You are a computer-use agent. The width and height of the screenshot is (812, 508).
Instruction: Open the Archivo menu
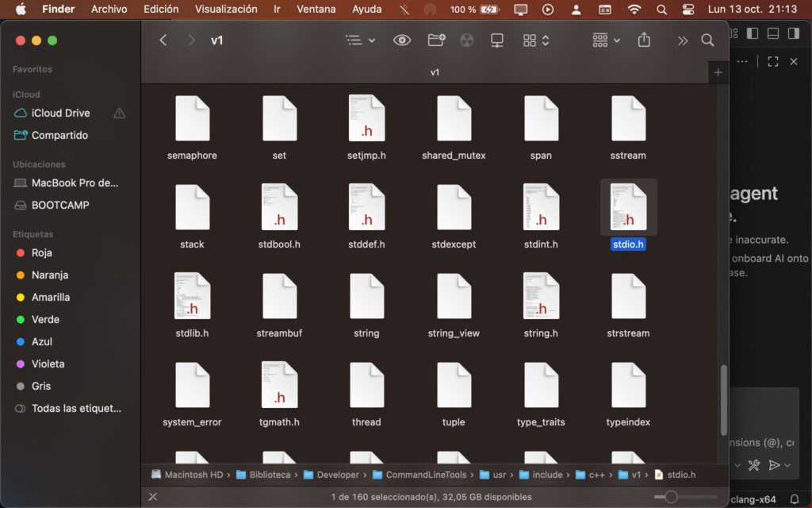click(x=109, y=10)
